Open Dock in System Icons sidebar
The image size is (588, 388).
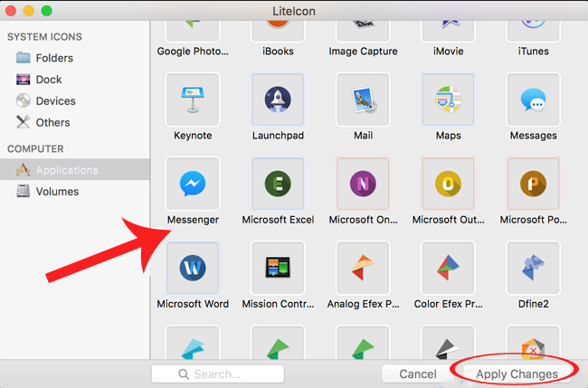[x=75, y=80]
